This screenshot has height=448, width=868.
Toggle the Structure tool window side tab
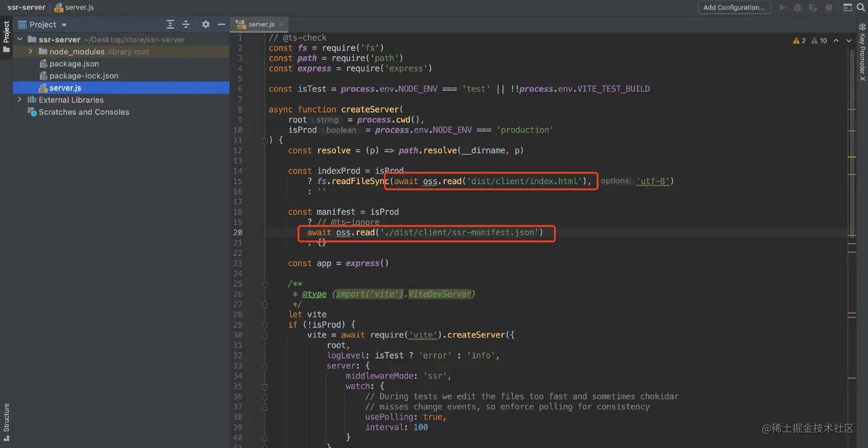point(6,422)
